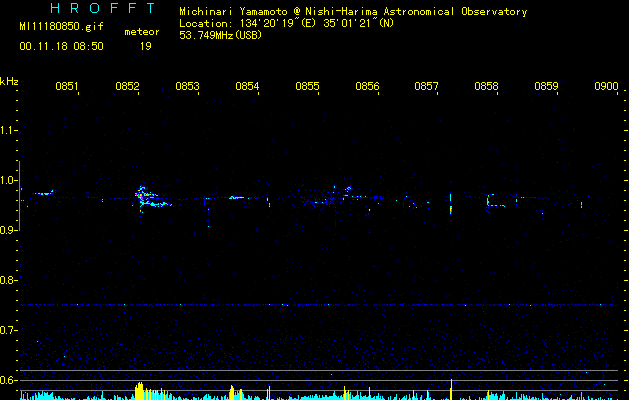Viewport: 629px width, 400px height.
Task: Click the vertical echo streak after 0857
Action: point(450,204)
